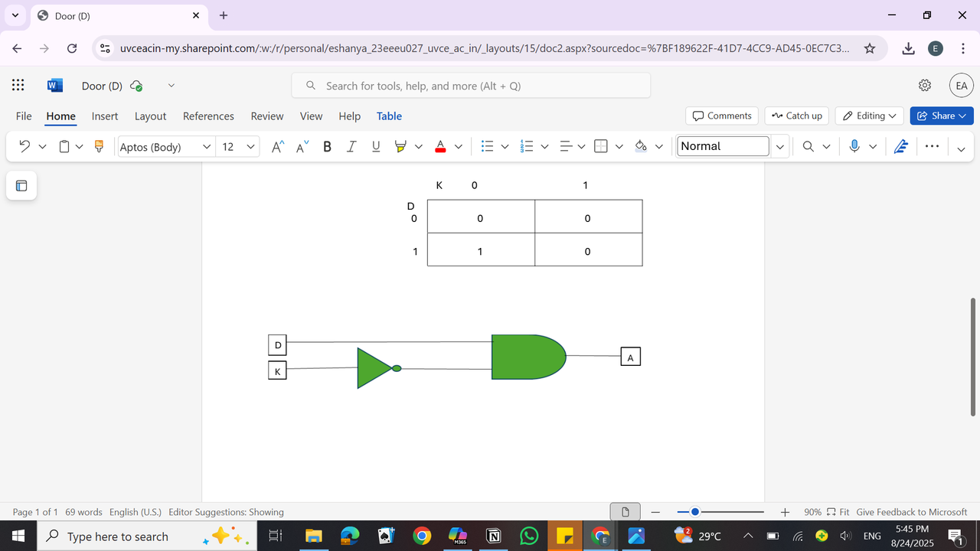This screenshot has width=980, height=551.
Task: Select the Italic formatting icon
Action: pyautogui.click(x=351, y=146)
